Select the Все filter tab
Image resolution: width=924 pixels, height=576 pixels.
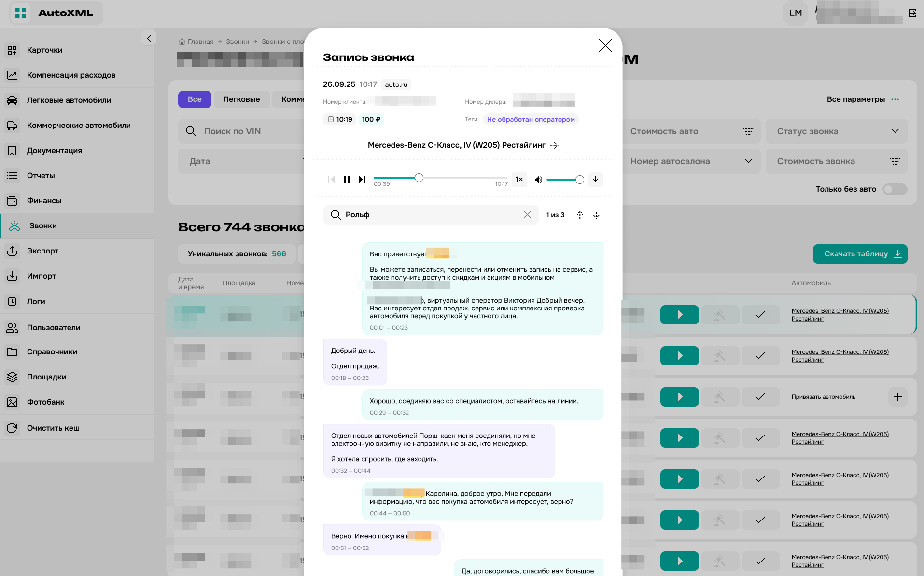tap(195, 99)
